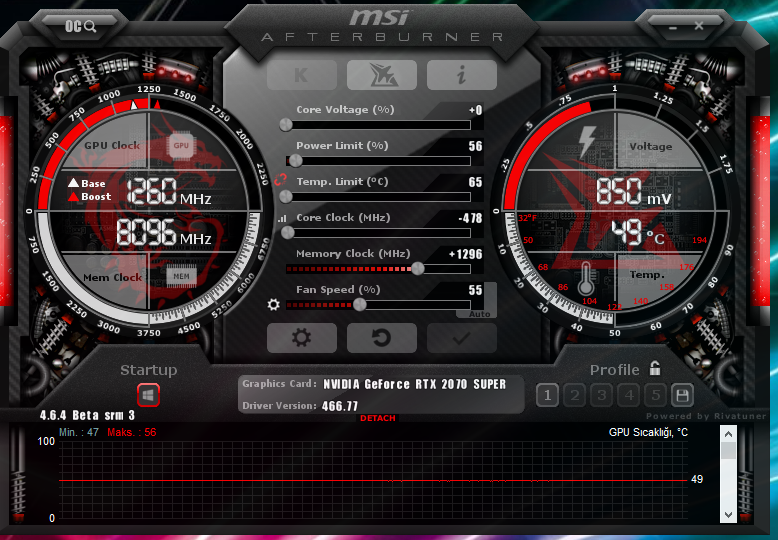This screenshot has width=778, height=540.
Task: Select profile slot 4
Action: click(x=629, y=396)
